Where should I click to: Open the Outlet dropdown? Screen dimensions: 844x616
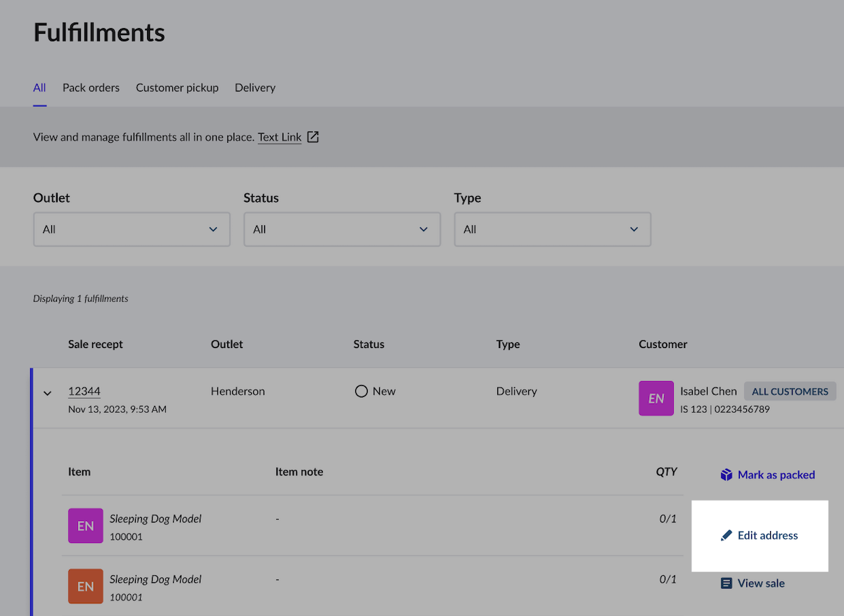(x=132, y=229)
